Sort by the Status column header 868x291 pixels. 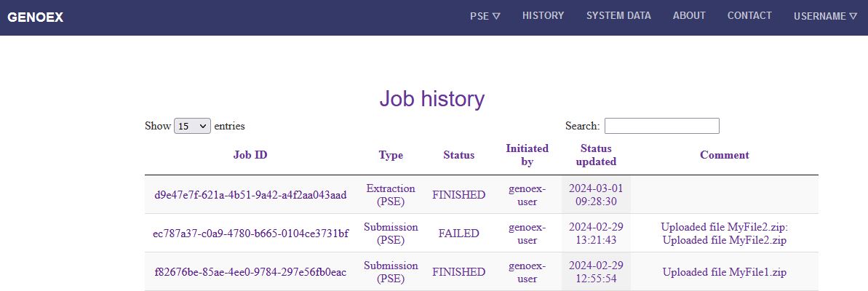458,155
